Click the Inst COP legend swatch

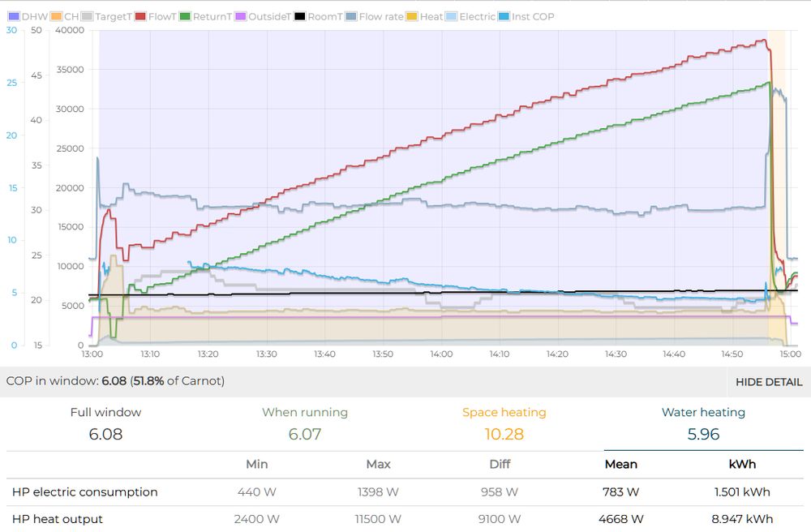coord(504,16)
